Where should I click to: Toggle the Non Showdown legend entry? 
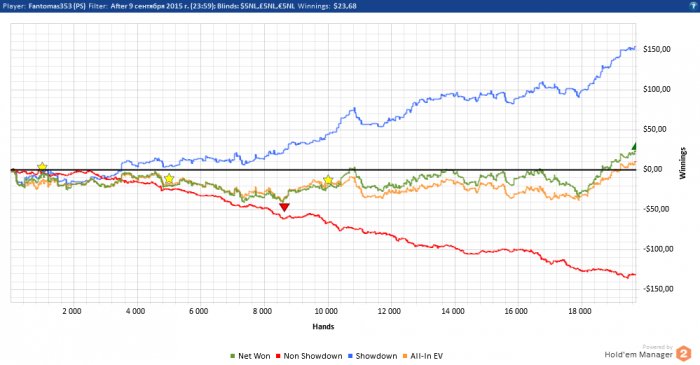(309, 356)
